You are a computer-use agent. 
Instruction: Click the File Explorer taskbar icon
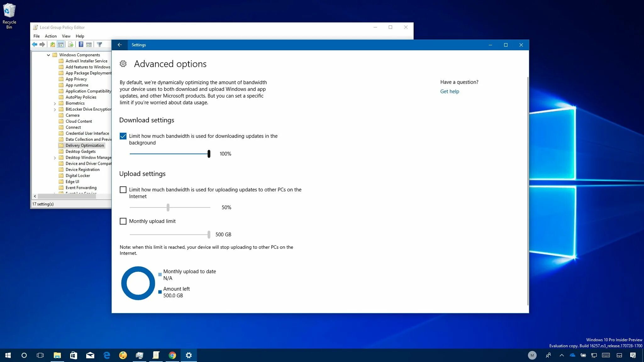[x=57, y=355]
